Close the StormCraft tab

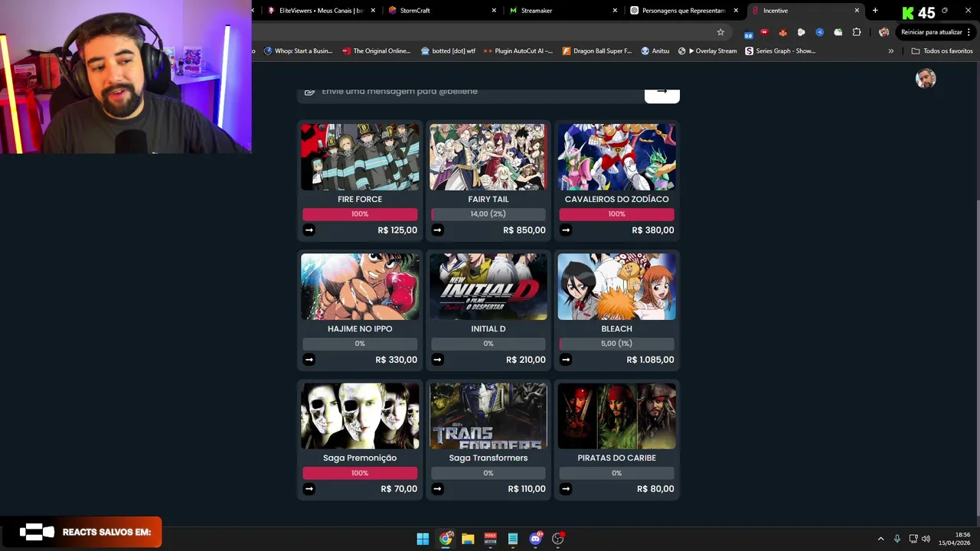(x=494, y=11)
